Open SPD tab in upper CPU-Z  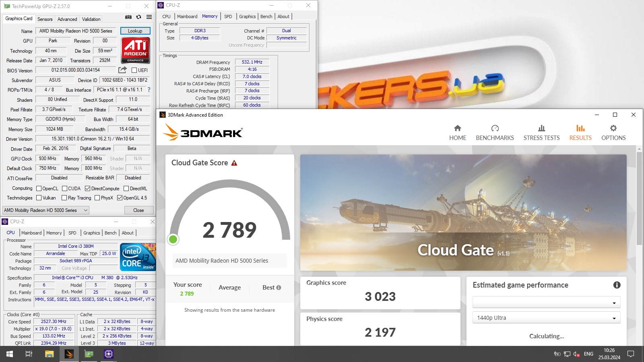pos(228,16)
